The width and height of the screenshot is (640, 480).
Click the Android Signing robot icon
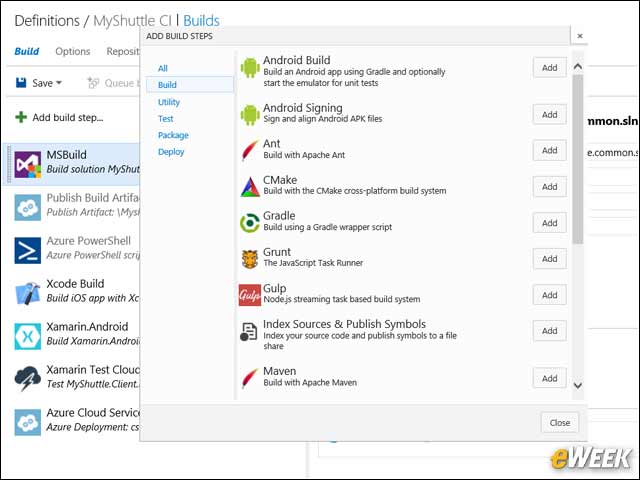[x=250, y=115]
